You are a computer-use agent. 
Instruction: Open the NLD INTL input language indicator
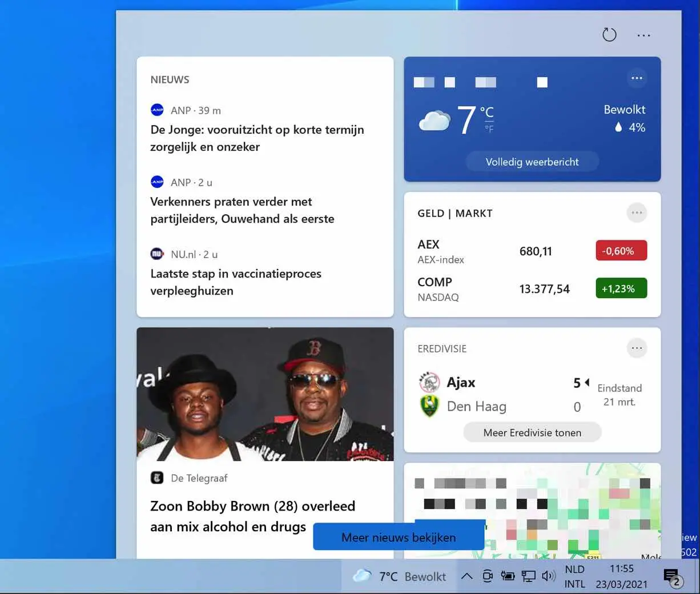575,576
